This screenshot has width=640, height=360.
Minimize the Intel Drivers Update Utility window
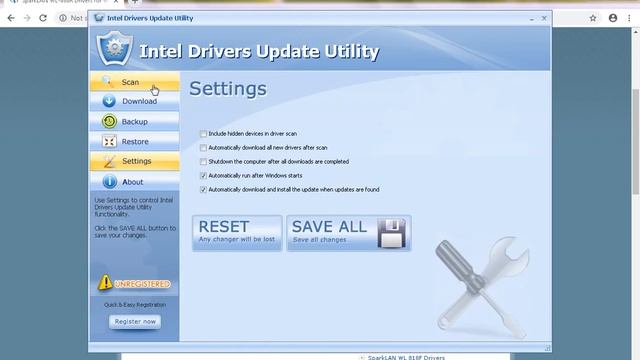click(x=532, y=19)
